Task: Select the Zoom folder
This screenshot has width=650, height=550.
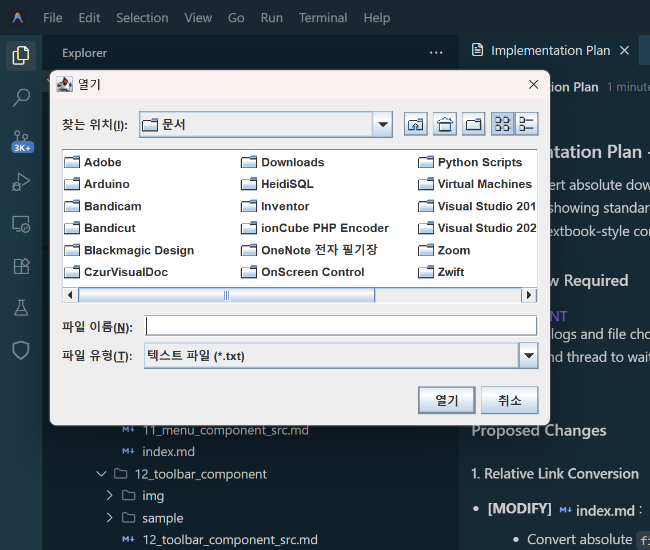Action: [x=444, y=250]
